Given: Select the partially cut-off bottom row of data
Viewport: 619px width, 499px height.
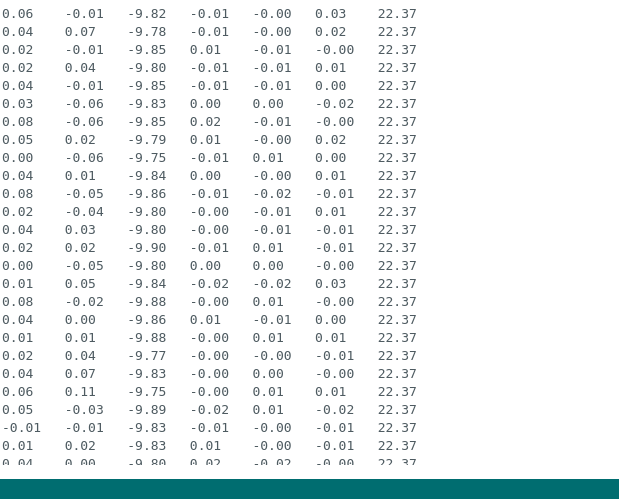Looking at the screenshot, I should point(209,461).
